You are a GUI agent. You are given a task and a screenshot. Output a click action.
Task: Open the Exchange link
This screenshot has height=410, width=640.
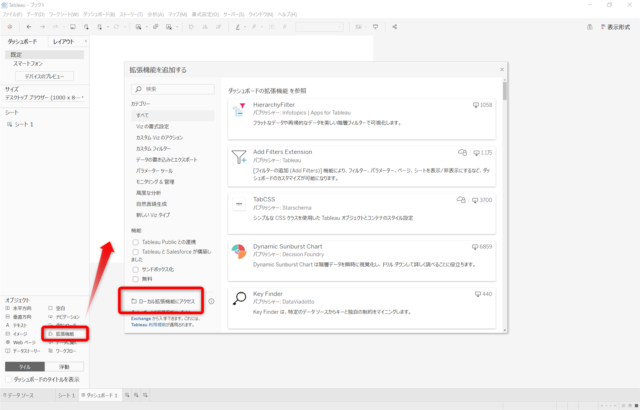[x=141, y=318]
